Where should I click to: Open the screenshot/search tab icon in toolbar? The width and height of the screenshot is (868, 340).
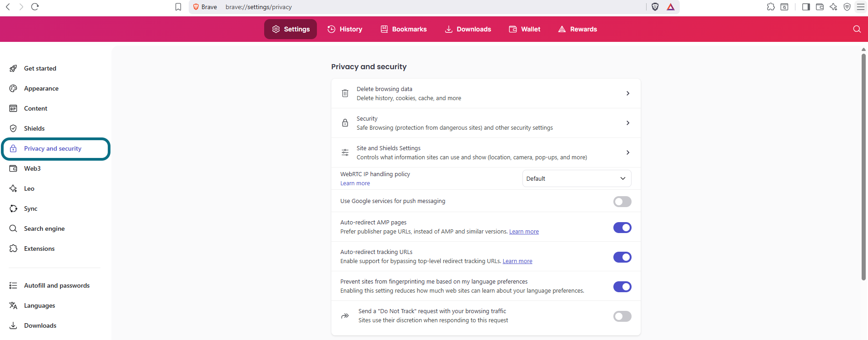pyautogui.click(x=784, y=7)
